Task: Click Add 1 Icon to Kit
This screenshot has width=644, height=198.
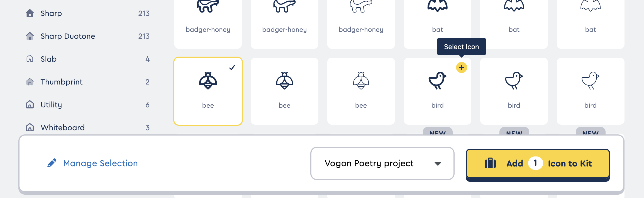Action: [x=537, y=163]
